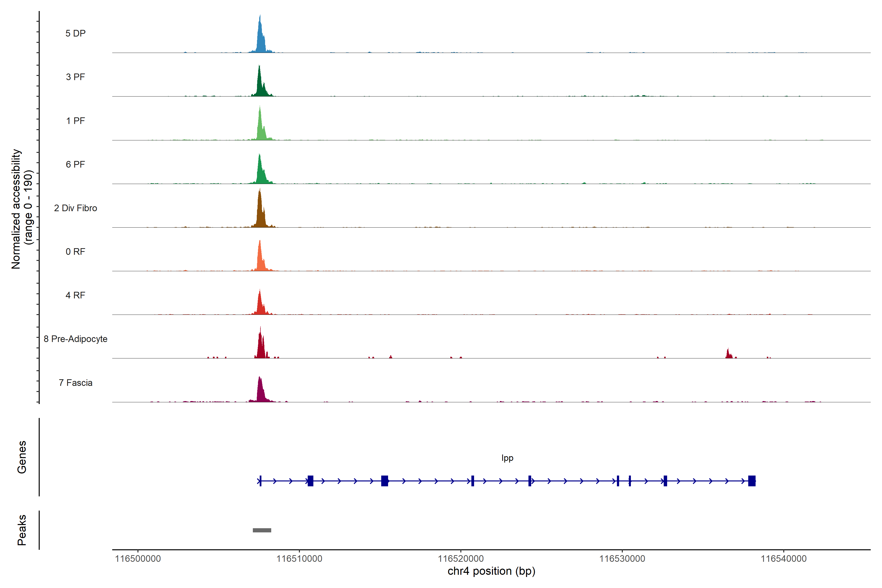Select the 3 PF track label
This screenshot has height=588, width=882.
pyautogui.click(x=75, y=77)
